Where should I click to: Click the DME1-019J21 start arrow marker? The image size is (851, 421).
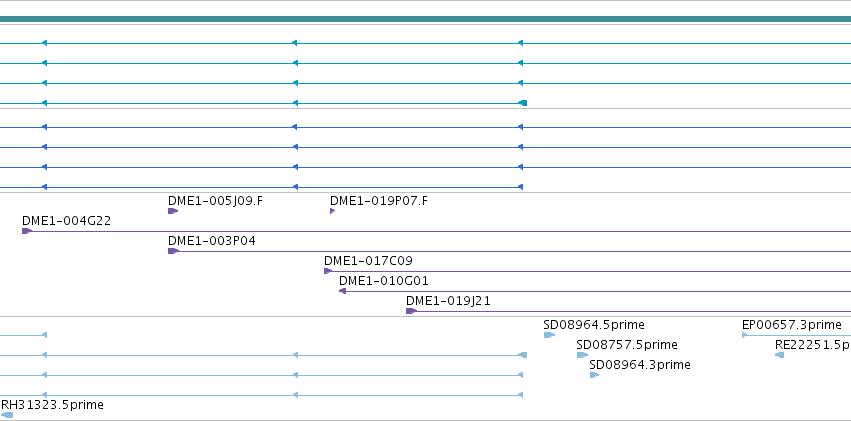pos(411,311)
